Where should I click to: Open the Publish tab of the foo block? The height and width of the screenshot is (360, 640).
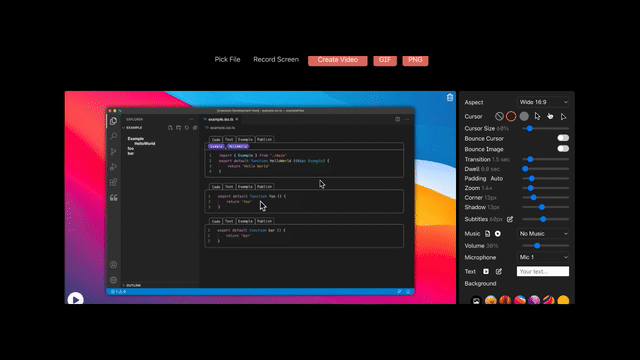[264, 187]
